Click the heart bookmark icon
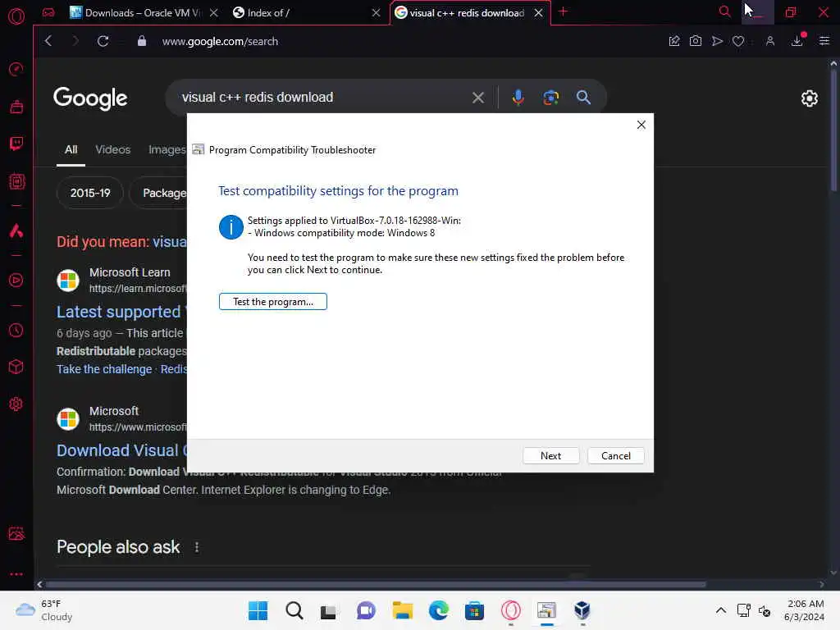This screenshot has width=840, height=630. pos(738,41)
